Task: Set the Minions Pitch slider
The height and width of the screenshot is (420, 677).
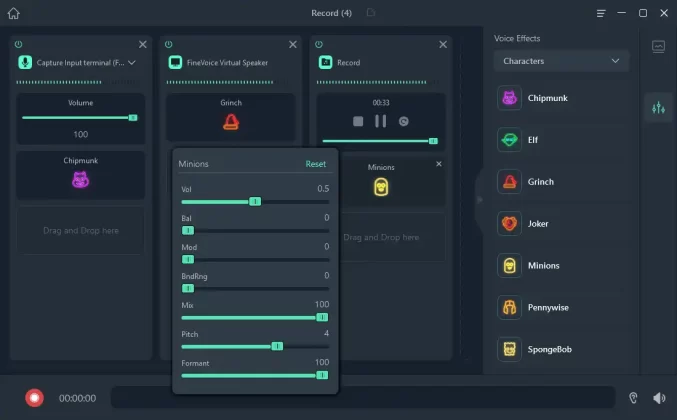Action: point(255,346)
